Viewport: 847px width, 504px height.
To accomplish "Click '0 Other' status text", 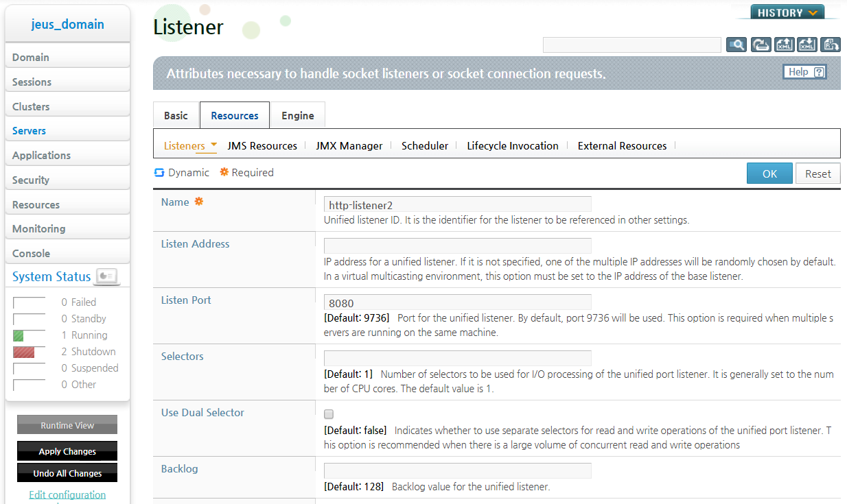I will (x=79, y=385).
